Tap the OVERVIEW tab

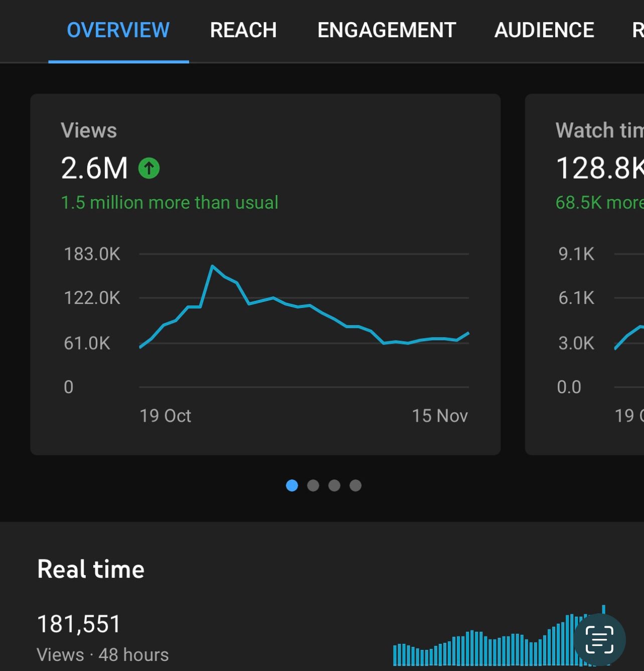point(118,30)
